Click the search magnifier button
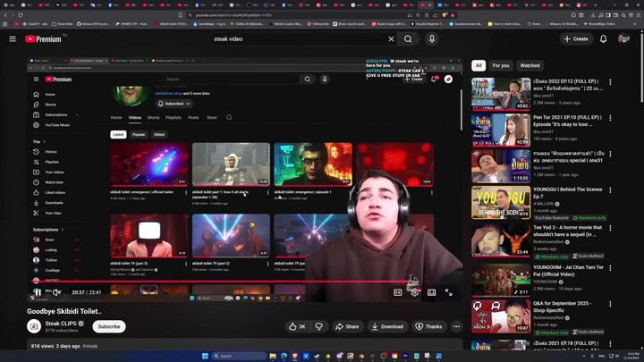This screenshot has height=362, width=644. (x=408, y=39)
